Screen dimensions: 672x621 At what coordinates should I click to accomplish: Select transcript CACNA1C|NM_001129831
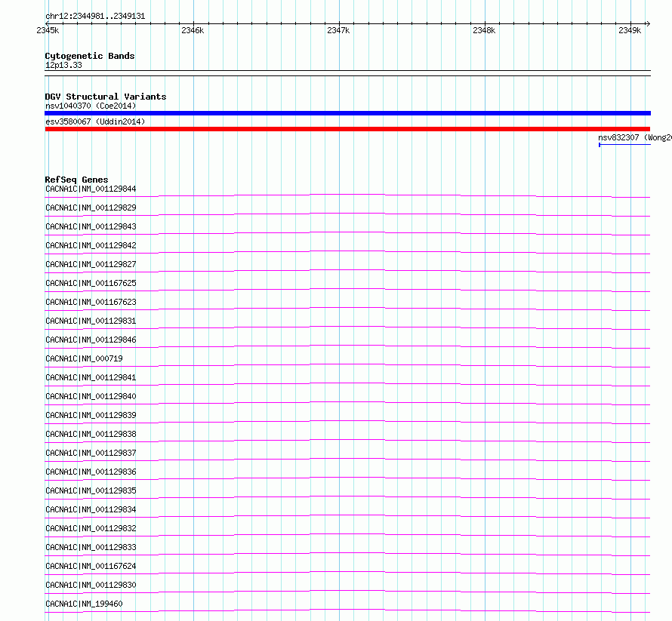pyautogui.click(x=91, y=321)
